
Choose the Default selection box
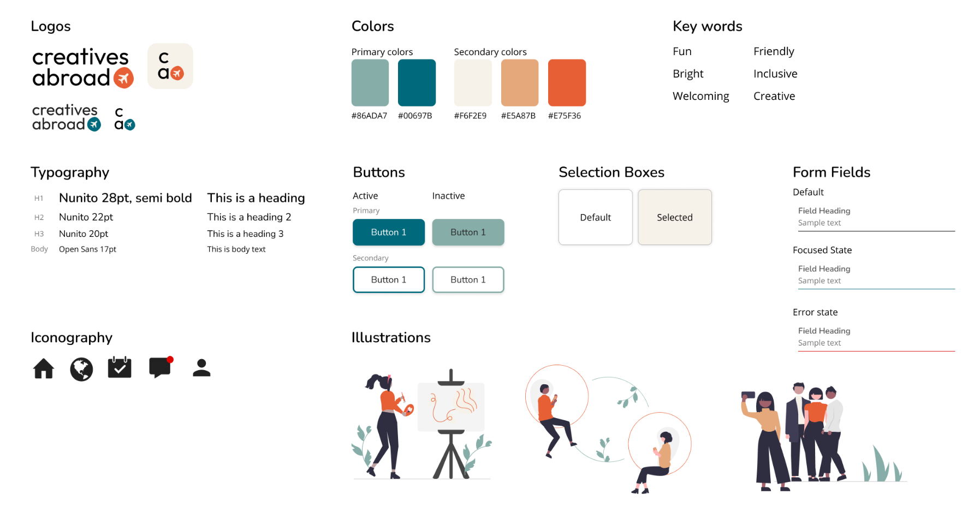click(x=596, y=217)
